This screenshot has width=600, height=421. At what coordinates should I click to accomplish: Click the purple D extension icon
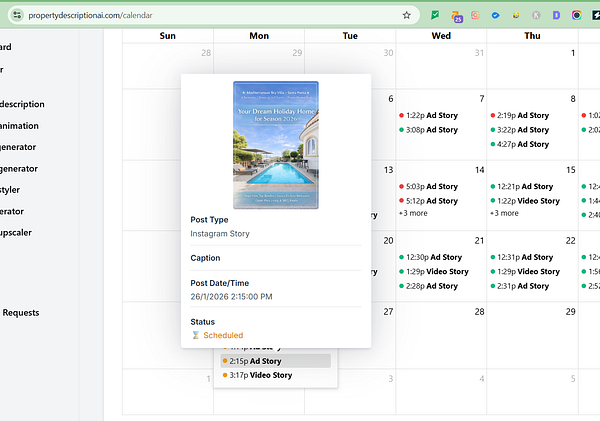556,15
